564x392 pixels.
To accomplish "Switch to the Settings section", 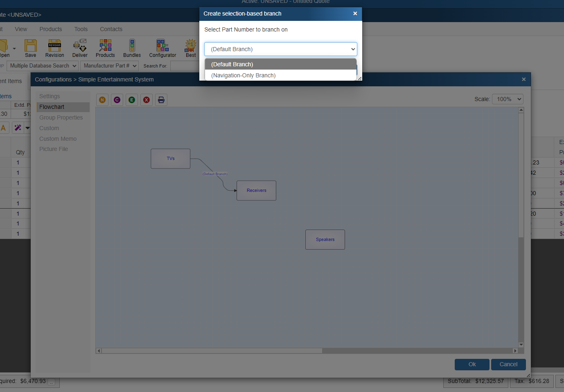I will (63, 96).
